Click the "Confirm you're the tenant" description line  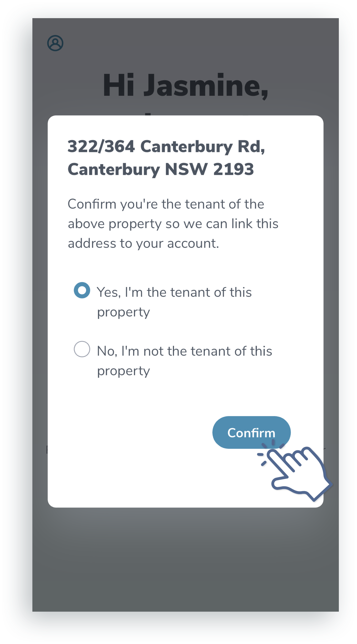[x=166, y=204]
